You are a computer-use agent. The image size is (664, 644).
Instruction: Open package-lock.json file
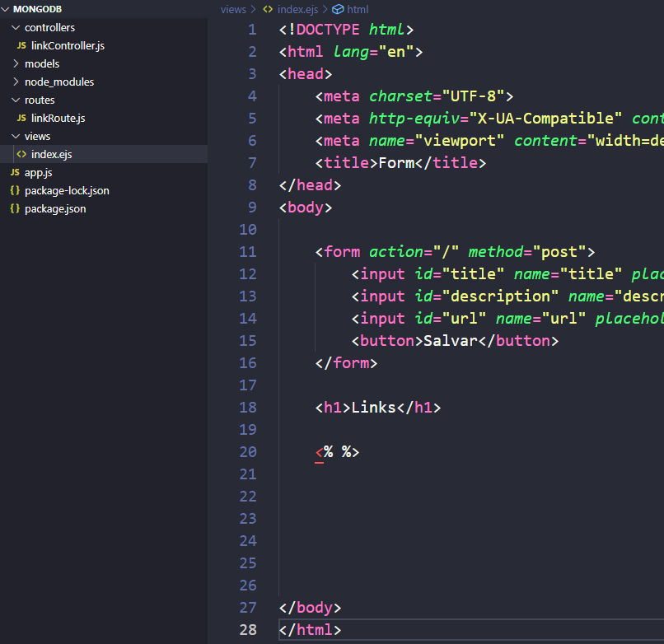pyautogui.click(x=67, y=191)
